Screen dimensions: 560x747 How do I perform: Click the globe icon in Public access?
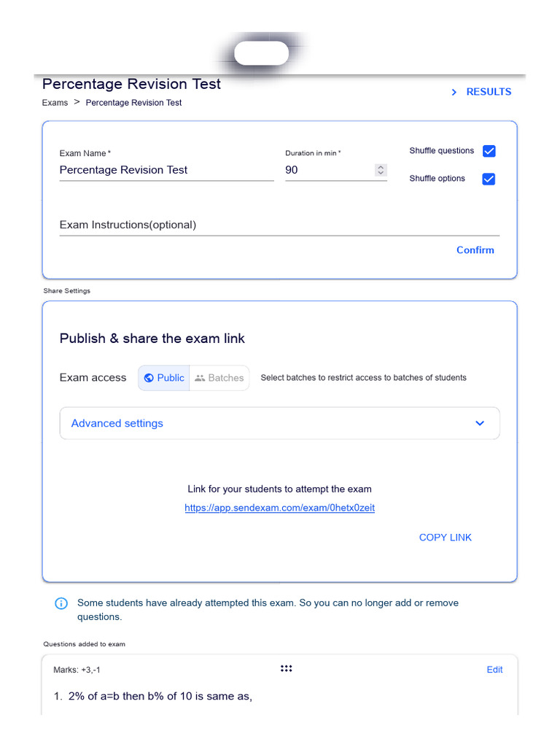tap(149, 378)
